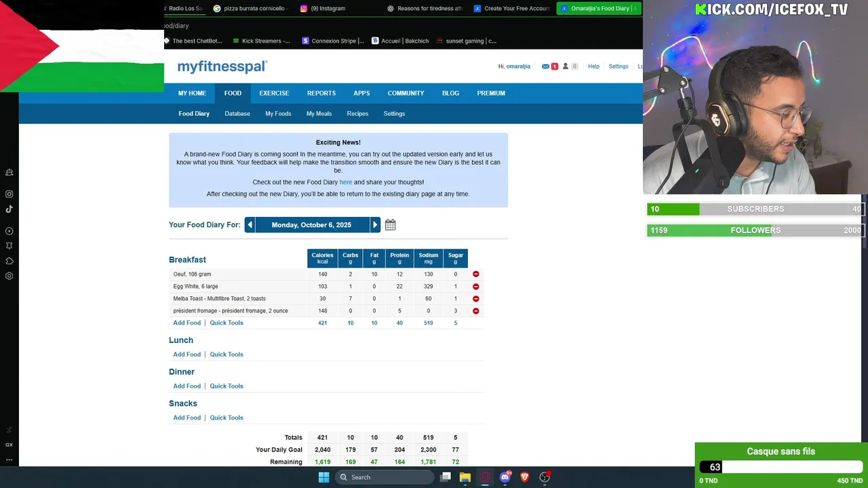Open OBS Studio from taskbar
The height and width of the screenshot is (488, 868).
pos(545,477)
